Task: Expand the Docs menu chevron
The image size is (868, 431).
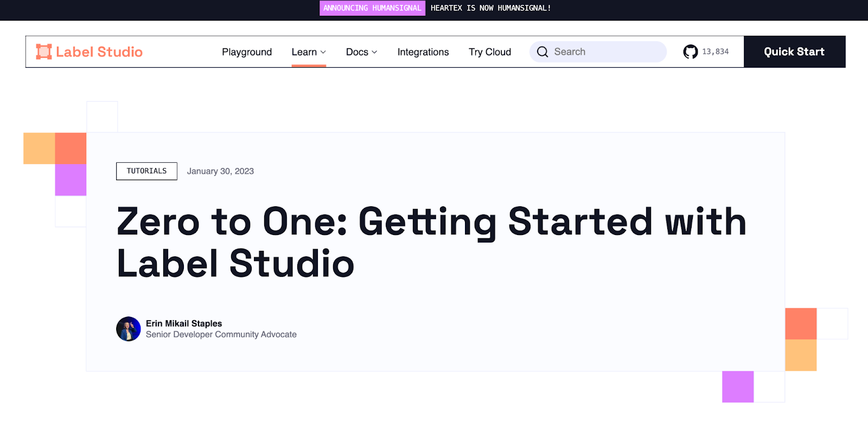Action: (x=374, y=52)
